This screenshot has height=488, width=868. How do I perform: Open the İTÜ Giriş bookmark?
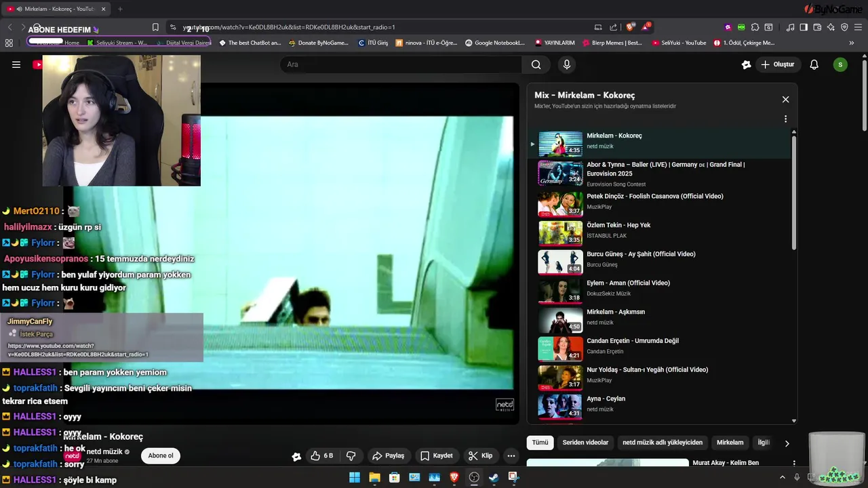[373, 43]
